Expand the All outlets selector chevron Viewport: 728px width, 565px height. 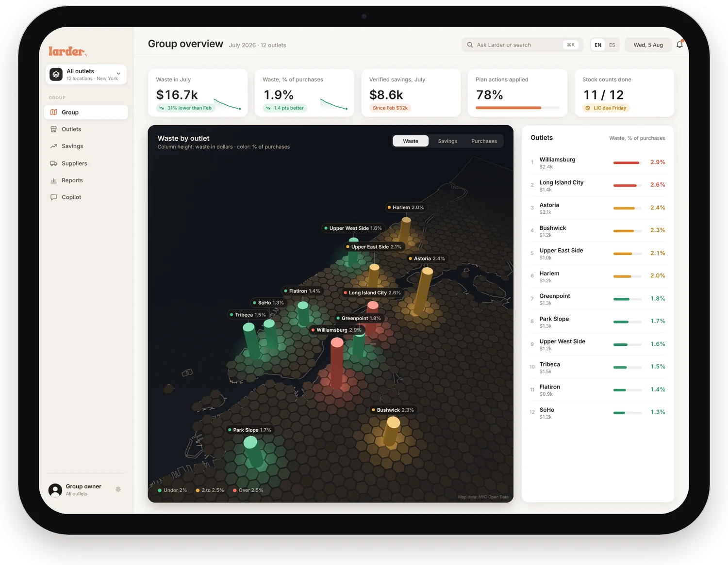118,74
